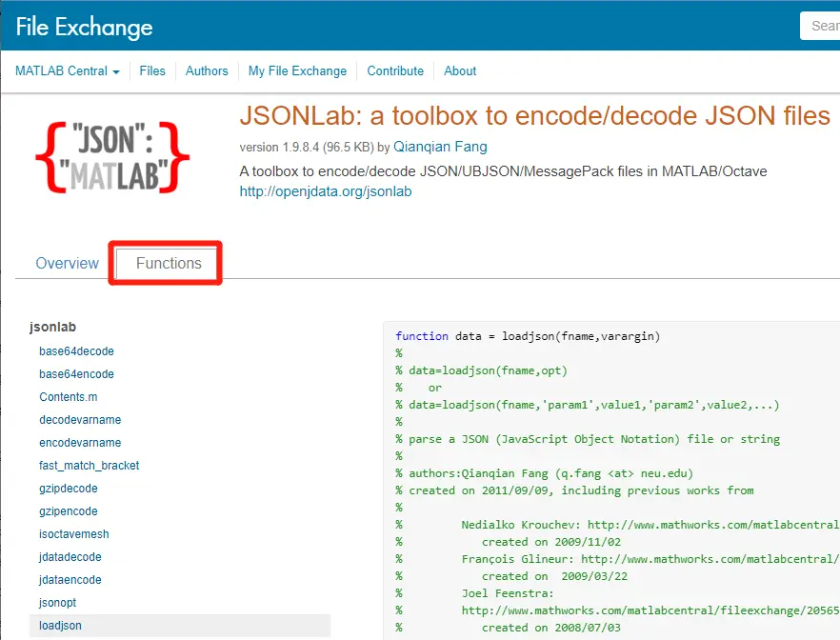Visit the openjdata.org/jsonlab link

[326, 191]
